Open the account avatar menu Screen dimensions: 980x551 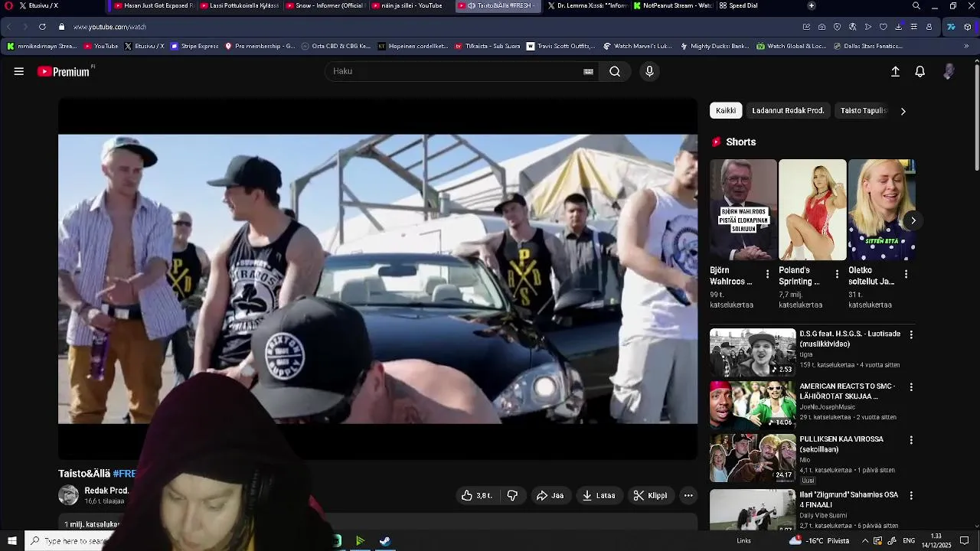coord(949,71)
